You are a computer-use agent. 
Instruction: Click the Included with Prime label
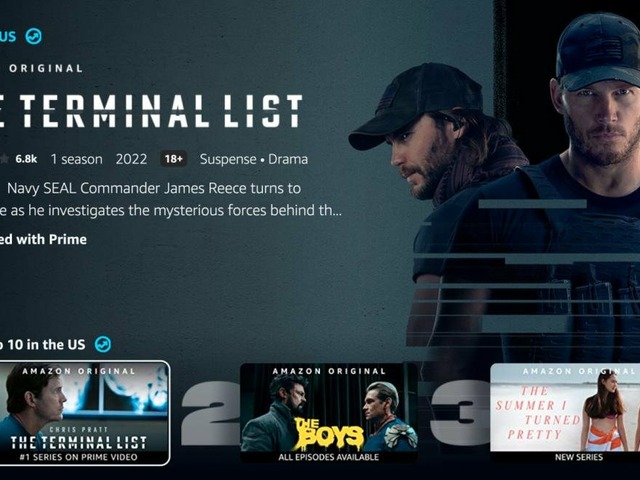click(43, 239)
